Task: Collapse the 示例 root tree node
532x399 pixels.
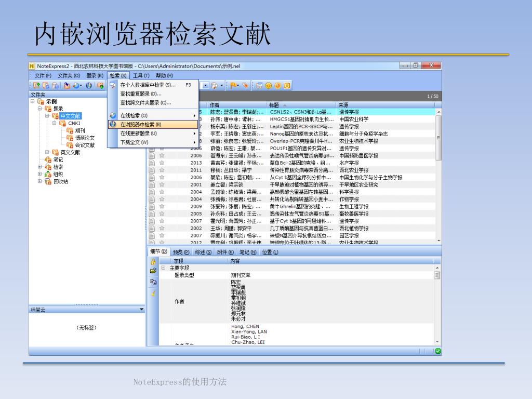Action: (x=33, y=101)
